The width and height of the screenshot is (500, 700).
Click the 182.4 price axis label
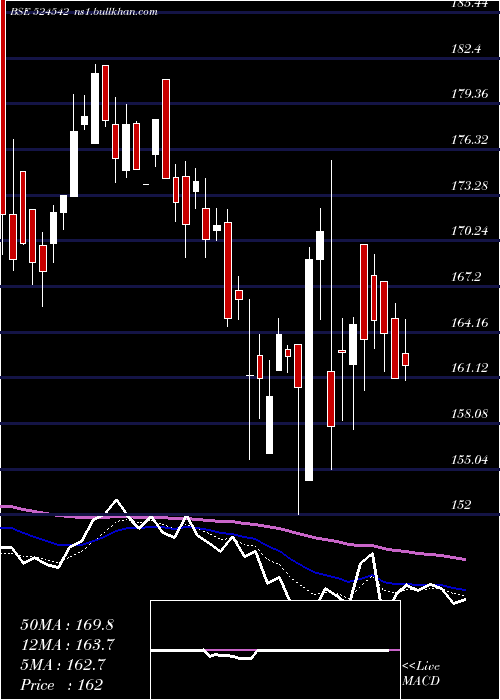click(x=467, y=49)
